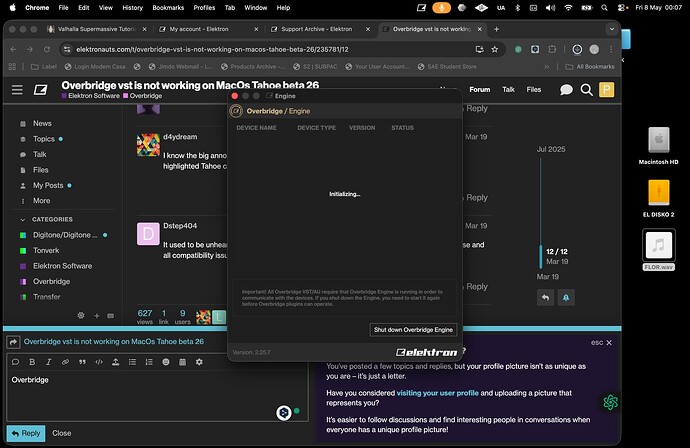Open Chrome tab list dropdown arrow
This screenshot has width=690, height=448.
(612, 29)
